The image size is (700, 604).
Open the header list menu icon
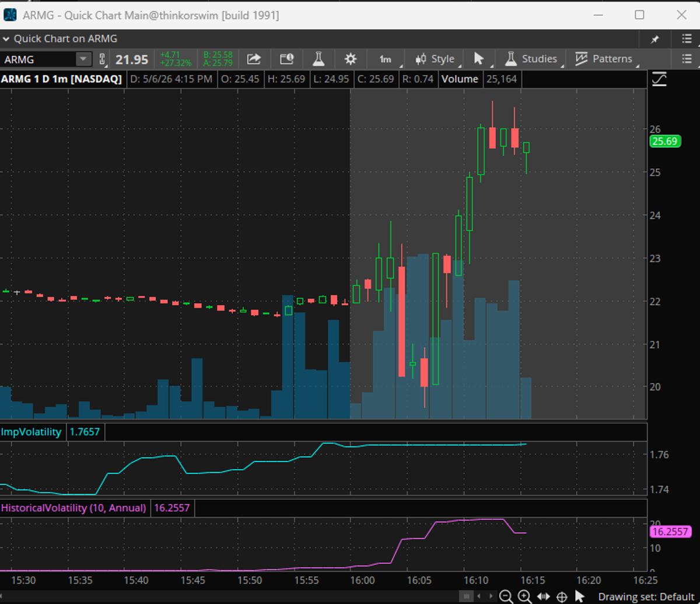[687, 39]
